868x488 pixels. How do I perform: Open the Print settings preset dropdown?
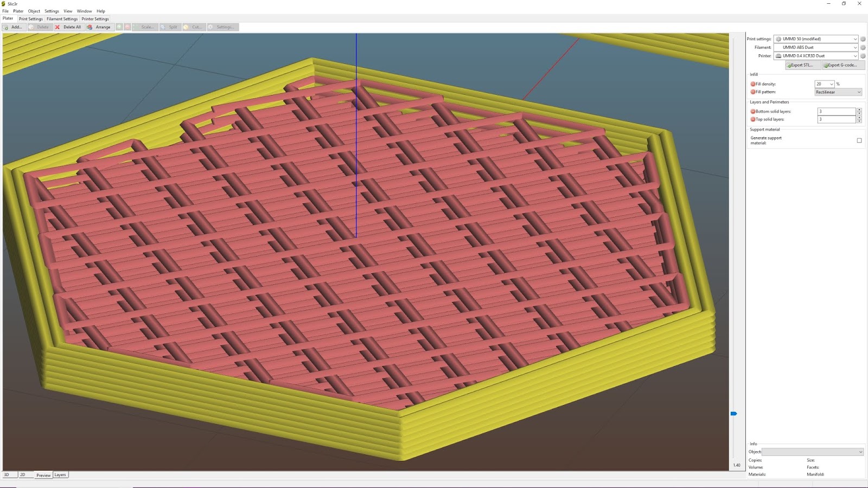click(x=856, y=39)
